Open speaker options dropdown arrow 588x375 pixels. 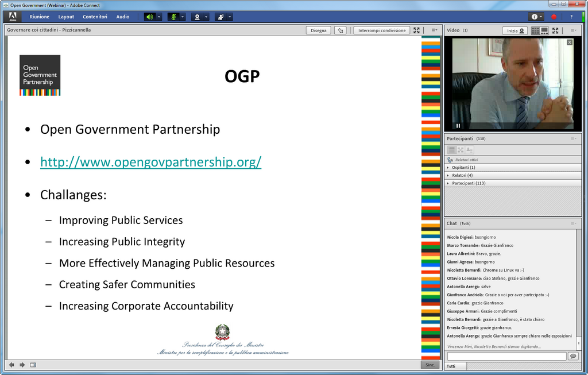coord(159,17)
